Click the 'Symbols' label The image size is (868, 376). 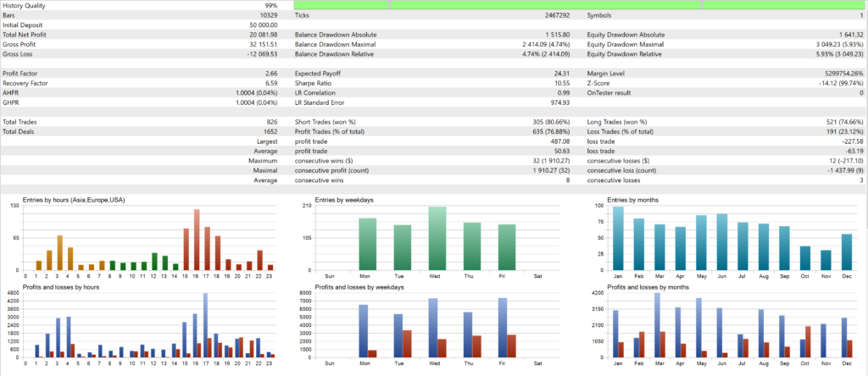click(599, 15)
